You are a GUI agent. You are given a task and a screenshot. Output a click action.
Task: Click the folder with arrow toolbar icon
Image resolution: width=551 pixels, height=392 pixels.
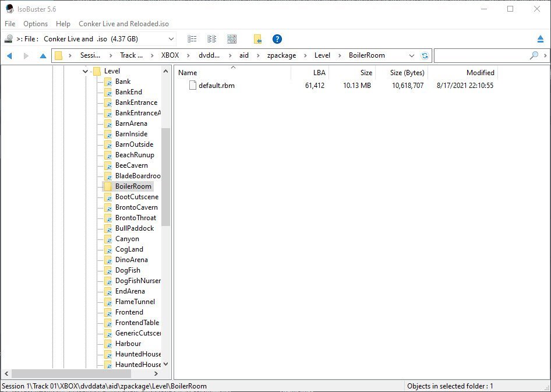[257, 39]
